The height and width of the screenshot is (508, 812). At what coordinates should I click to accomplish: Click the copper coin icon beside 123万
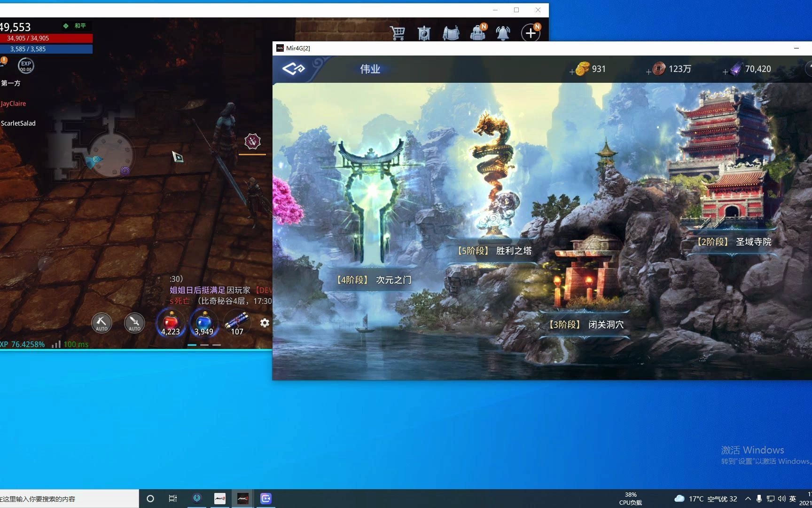click(659, 69)
